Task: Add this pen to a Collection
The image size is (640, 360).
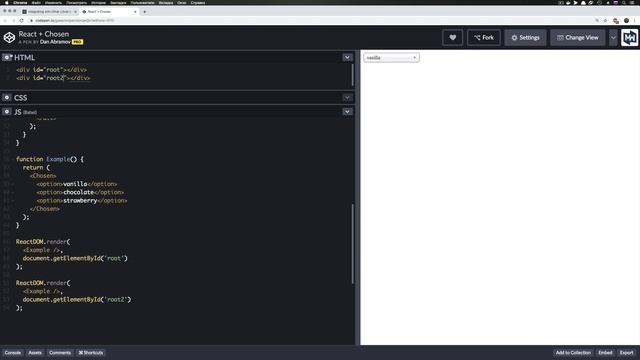Action: click(x=573, y=353)
